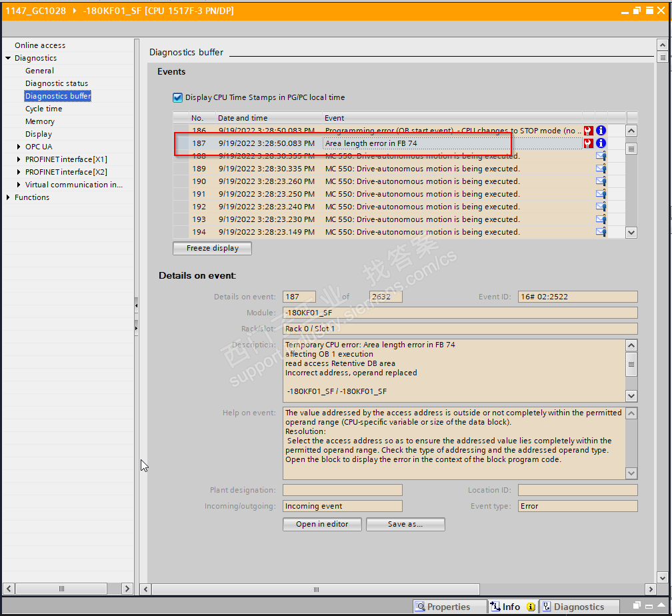Click the Incoming/outgoing field
This screenshot has width=672, height=616.
point(343,506)
